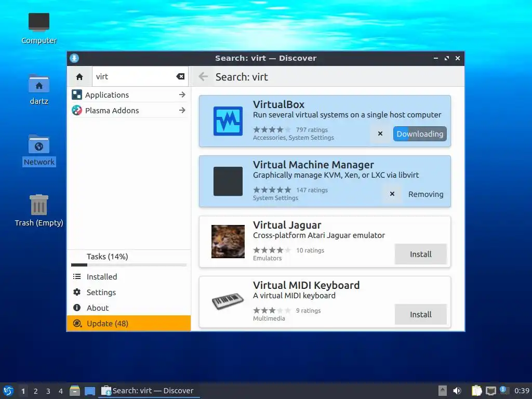
Task: Open Discover Settings
Action: point(129,292)
